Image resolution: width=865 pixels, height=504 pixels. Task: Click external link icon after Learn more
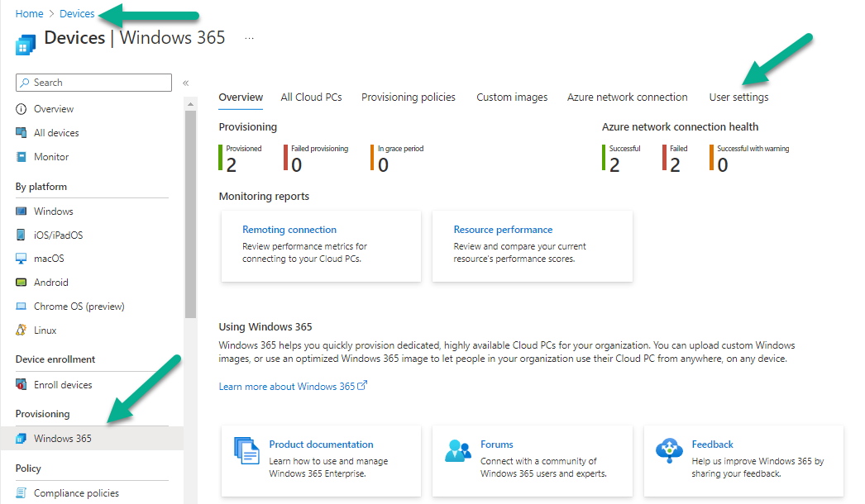tap(362, 386)
